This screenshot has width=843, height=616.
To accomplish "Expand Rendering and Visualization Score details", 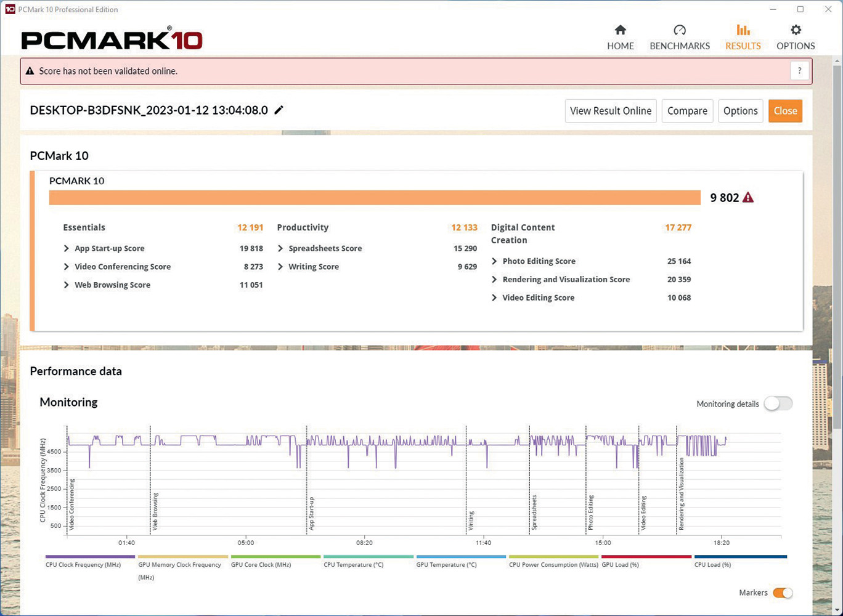I will pyautogui.click(x=494, y=279).
